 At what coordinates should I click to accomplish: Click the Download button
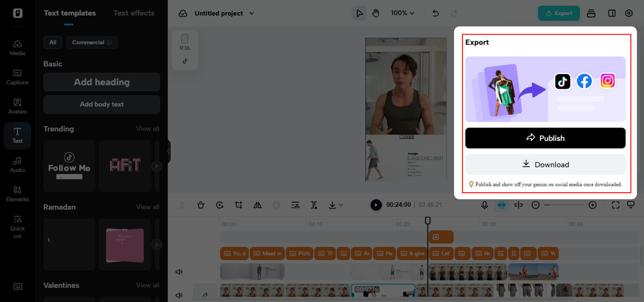point(545,165)
